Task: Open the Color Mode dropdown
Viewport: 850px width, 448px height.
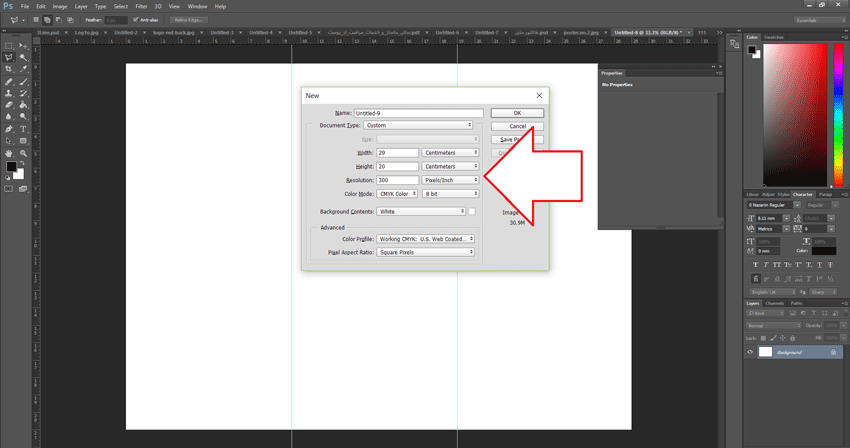Action: [397, 194]
